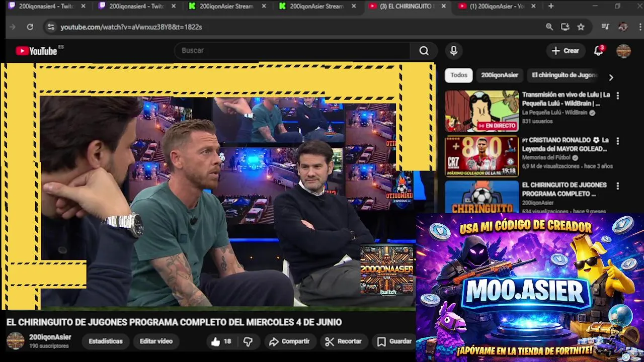Open options for Cristiano Ronaldo video
Screen dimensions: 644x362
(x=618, y=141)
